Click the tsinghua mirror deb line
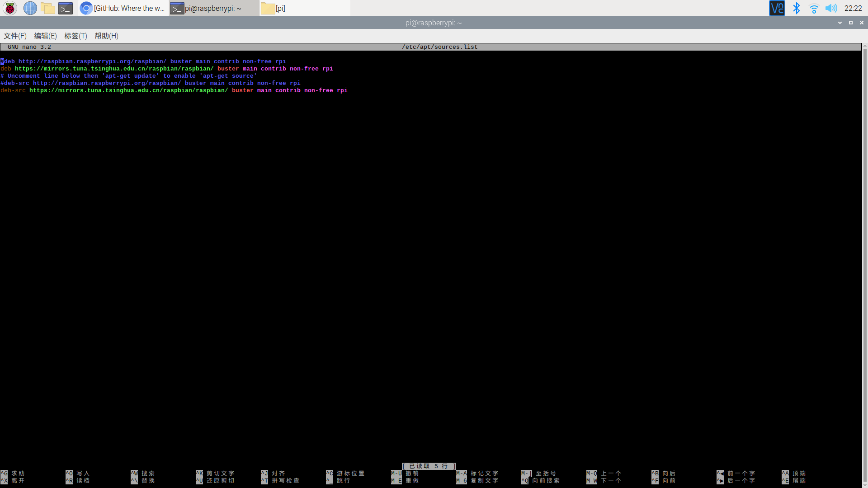Viewport: 868px width, 488px height. click(x=167, y=69)
